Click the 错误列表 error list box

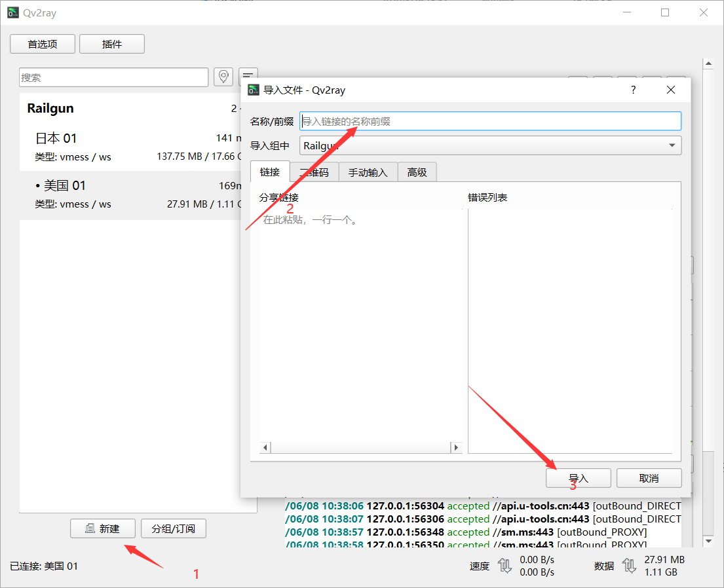point(570,331)
